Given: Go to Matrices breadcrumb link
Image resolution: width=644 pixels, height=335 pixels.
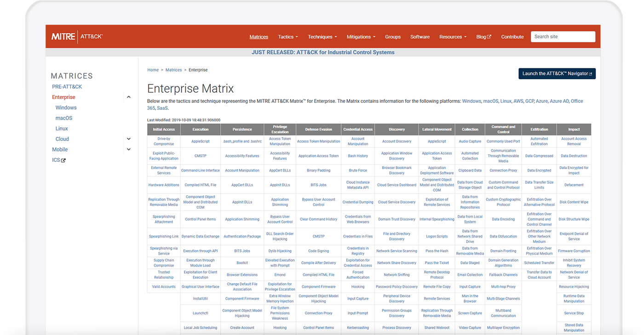Looking at the screenshot, I should click(173, 70).
